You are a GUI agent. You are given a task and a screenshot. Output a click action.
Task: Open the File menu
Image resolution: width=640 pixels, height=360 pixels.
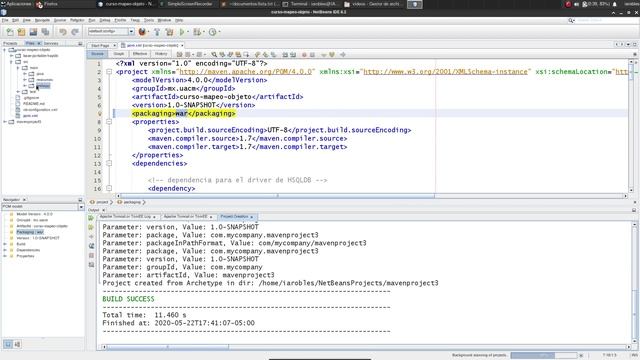tap(5, 20)
